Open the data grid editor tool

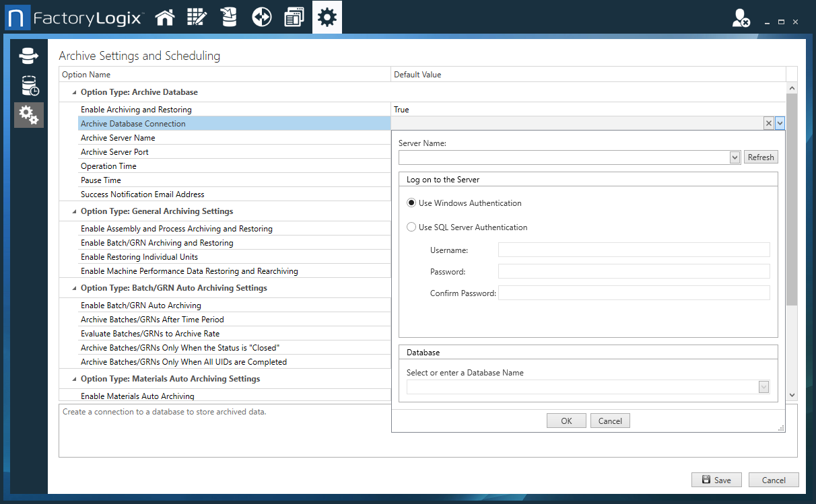point(197,16)
